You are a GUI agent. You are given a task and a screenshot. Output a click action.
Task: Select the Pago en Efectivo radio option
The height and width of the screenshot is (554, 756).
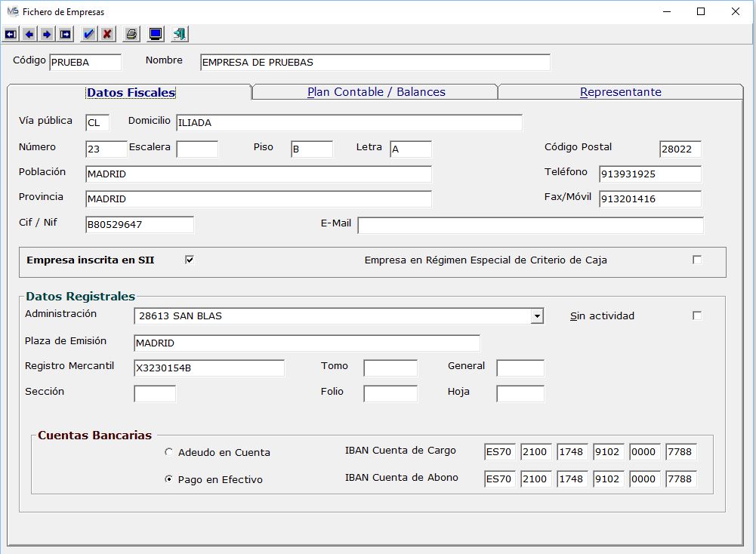click(168, 479)
